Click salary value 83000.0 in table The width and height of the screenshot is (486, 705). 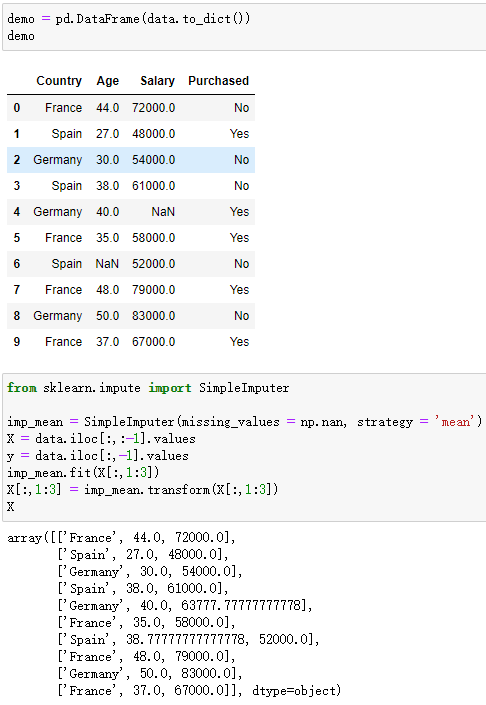pos(153,316)
